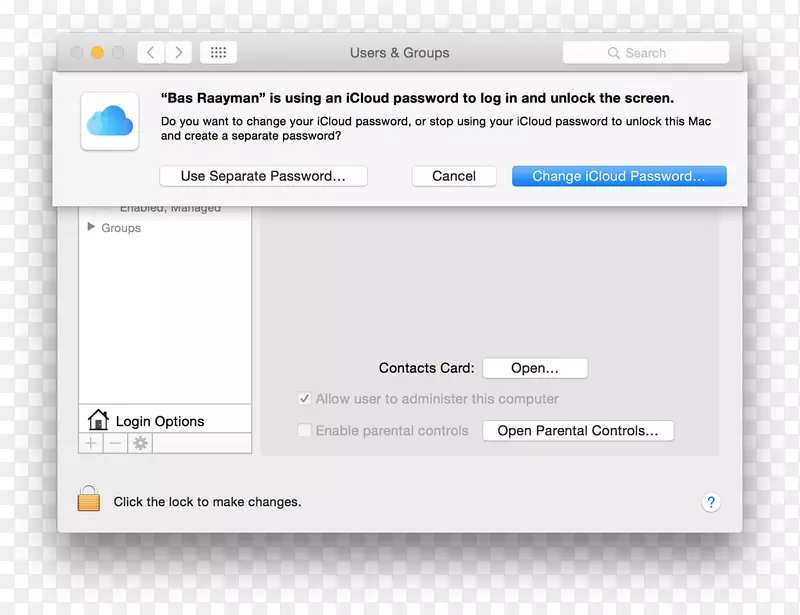Go forward with the right chevron button
This screenshot has height=615, width=800.
[x=179, y=53]
